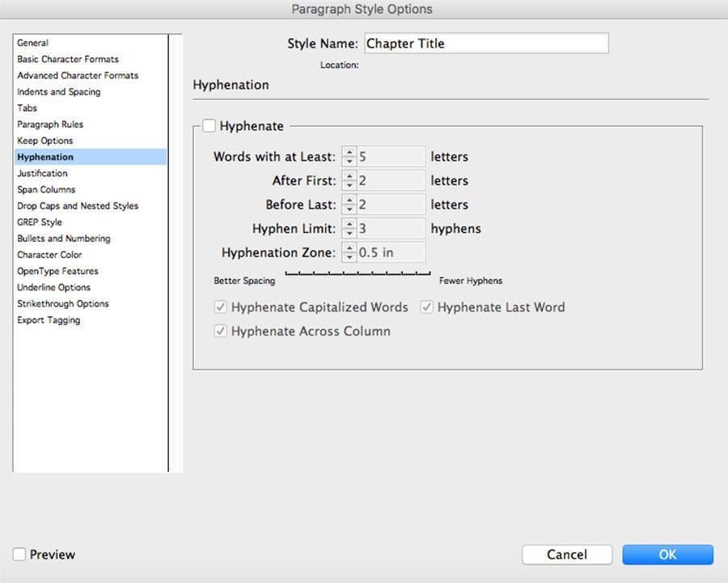728x583 pixels.
Task: Toggle Hyphenate Capitalized Words checkbox
Action: coord(221,307)
